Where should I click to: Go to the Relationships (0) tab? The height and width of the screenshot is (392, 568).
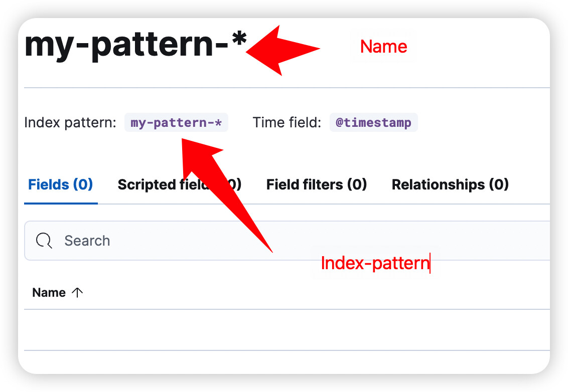[x=450, y=185]
